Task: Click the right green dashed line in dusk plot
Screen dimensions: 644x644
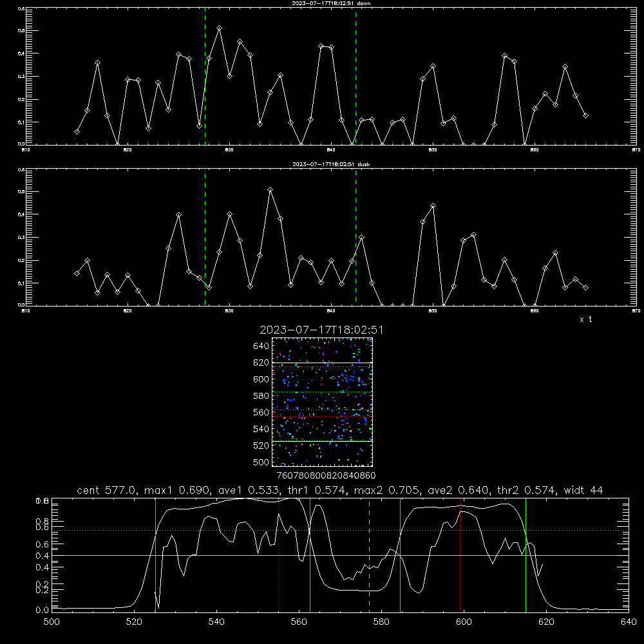Action: click(x=355, y=238)
